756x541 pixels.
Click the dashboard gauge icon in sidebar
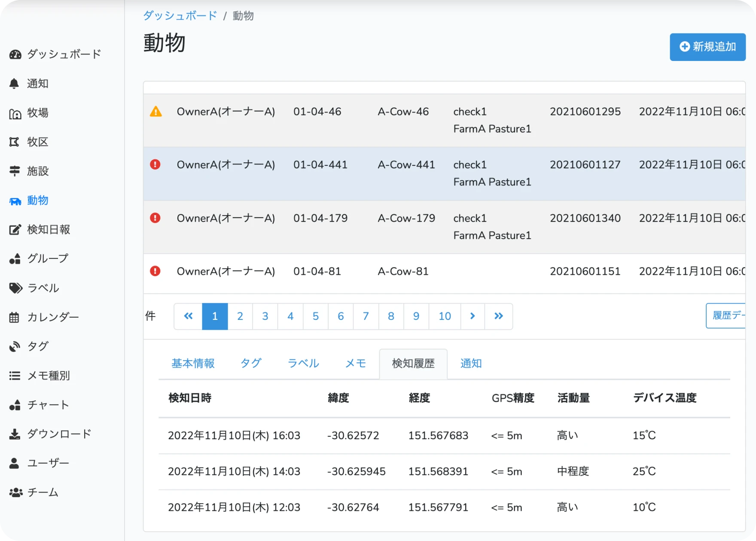15,55
